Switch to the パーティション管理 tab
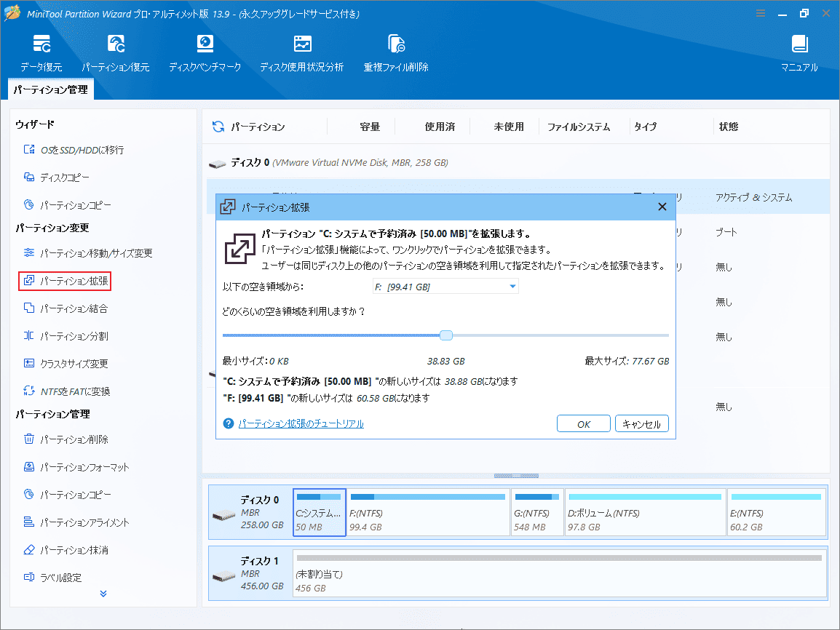The width and height of the screenshot is (840, 630). pos(51,89)
